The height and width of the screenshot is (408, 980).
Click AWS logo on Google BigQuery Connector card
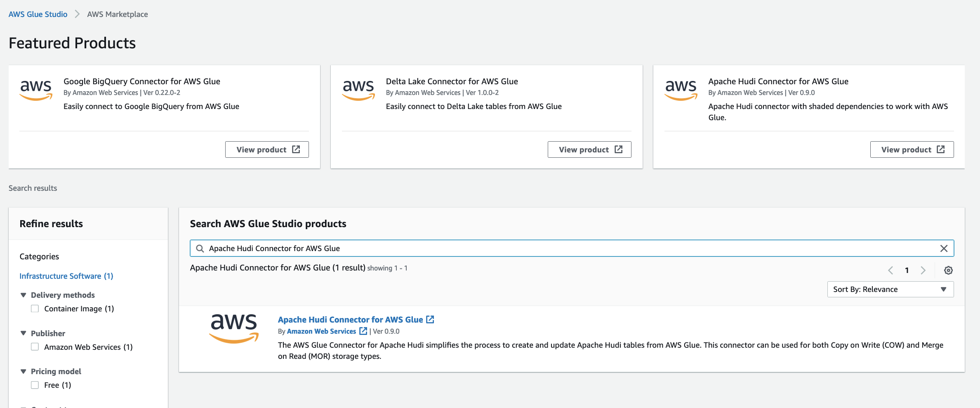coord(36,90)
